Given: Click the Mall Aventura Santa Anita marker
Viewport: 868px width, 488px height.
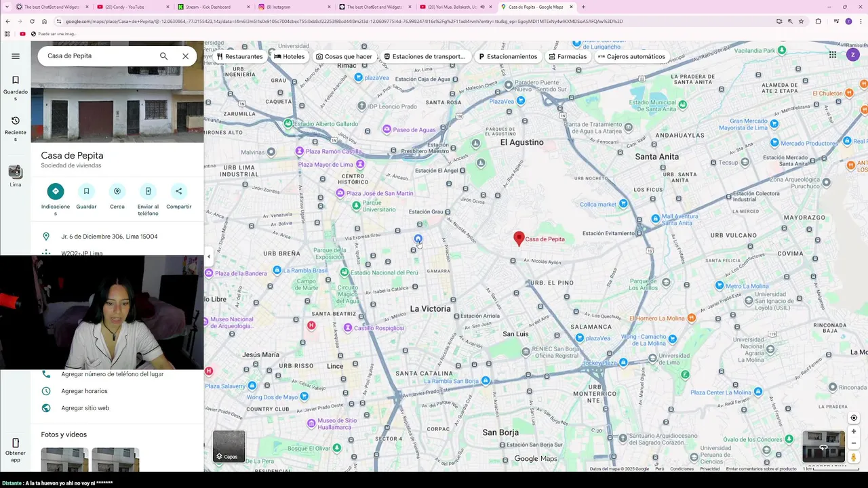Looking at the screenshot, I should [655, 219].
